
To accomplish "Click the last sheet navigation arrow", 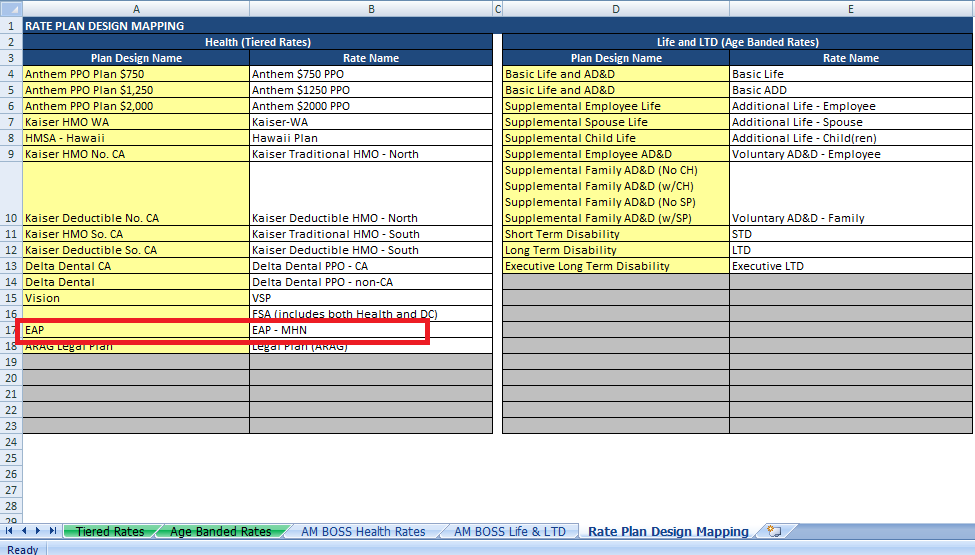I will click(51, 531).
